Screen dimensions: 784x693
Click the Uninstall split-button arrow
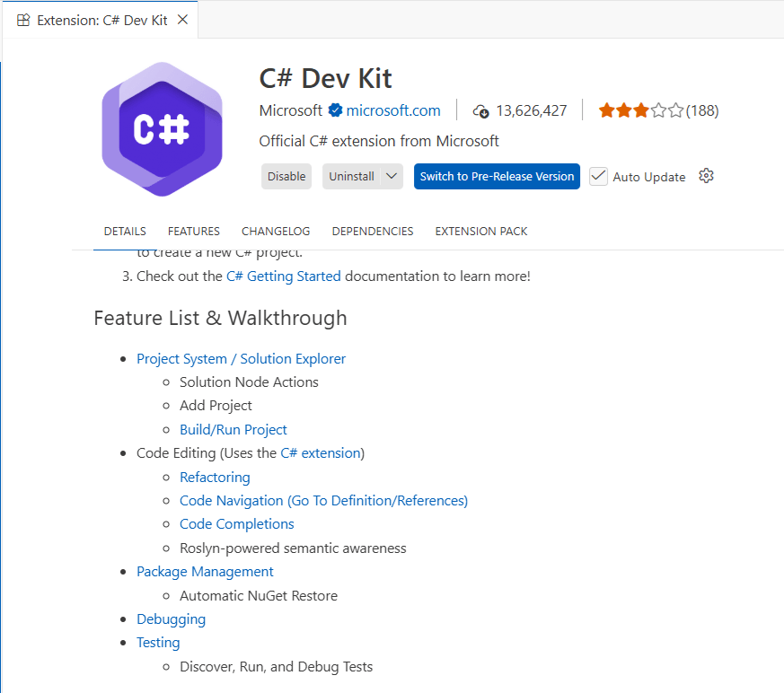point(393,176)
